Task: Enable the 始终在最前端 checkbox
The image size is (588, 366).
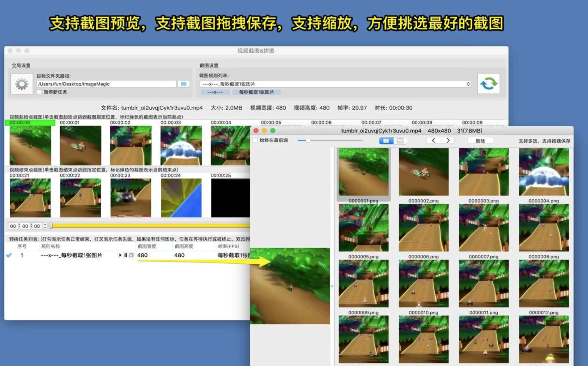Action: [255, 140]
